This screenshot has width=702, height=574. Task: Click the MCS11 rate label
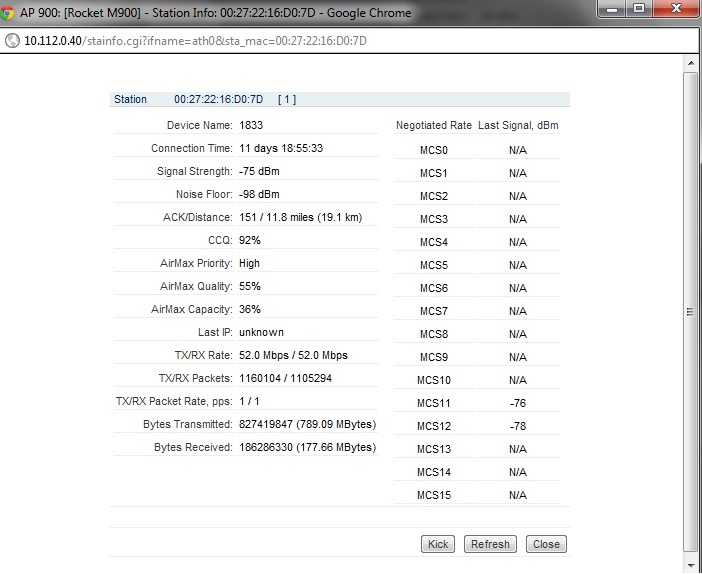coord(433,403)
